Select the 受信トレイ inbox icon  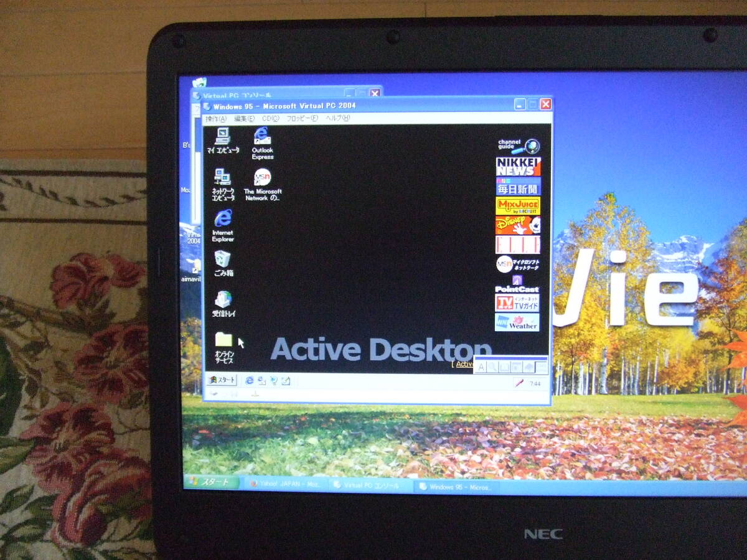coord(223,304)
